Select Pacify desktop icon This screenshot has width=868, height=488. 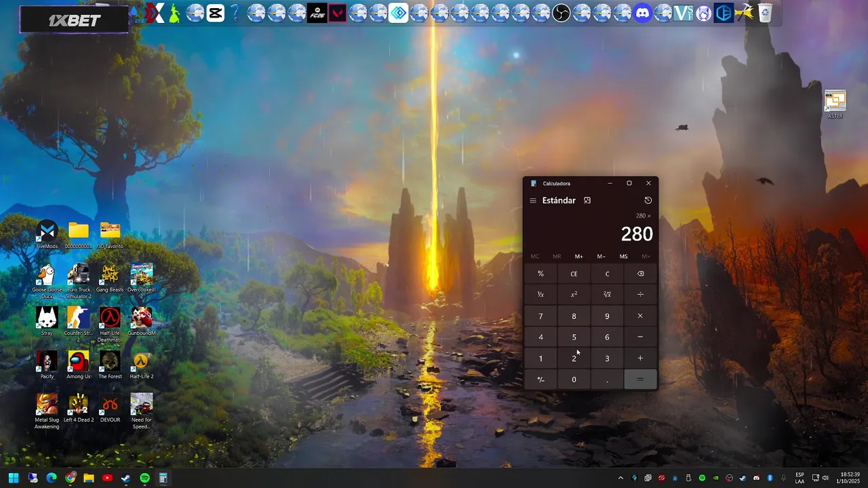(47, 365)
